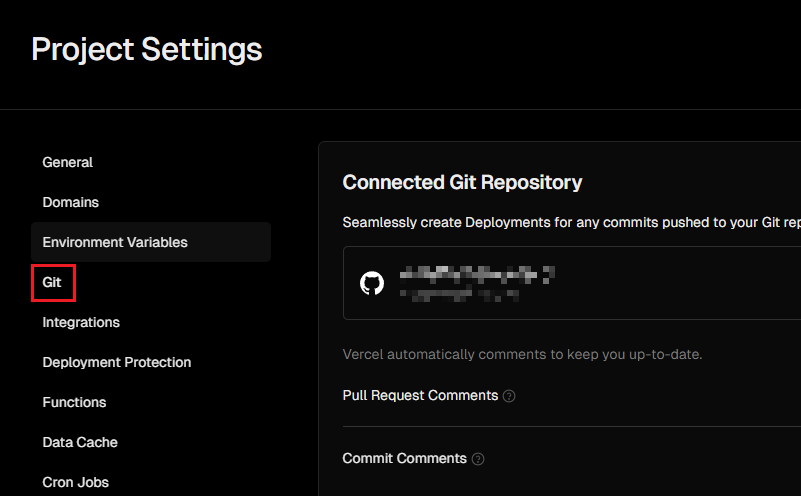Open the Cron Jobs settings

[76, 482]
